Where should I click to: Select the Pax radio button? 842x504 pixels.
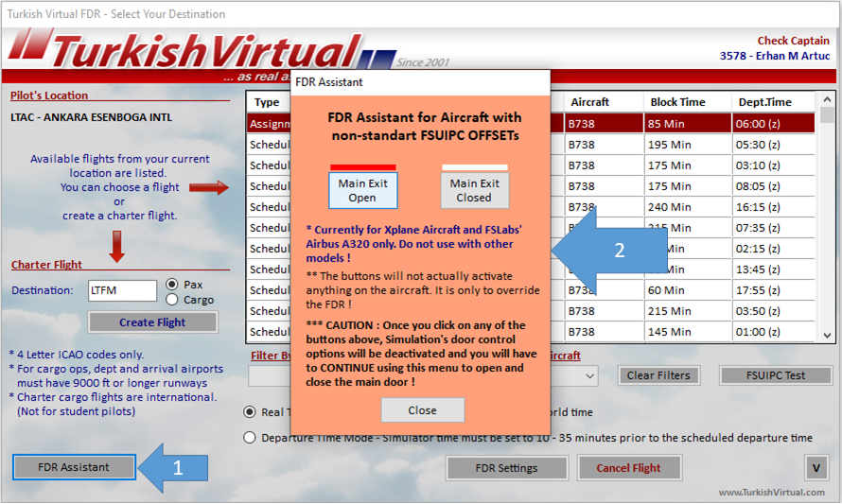tap(172, 284)
